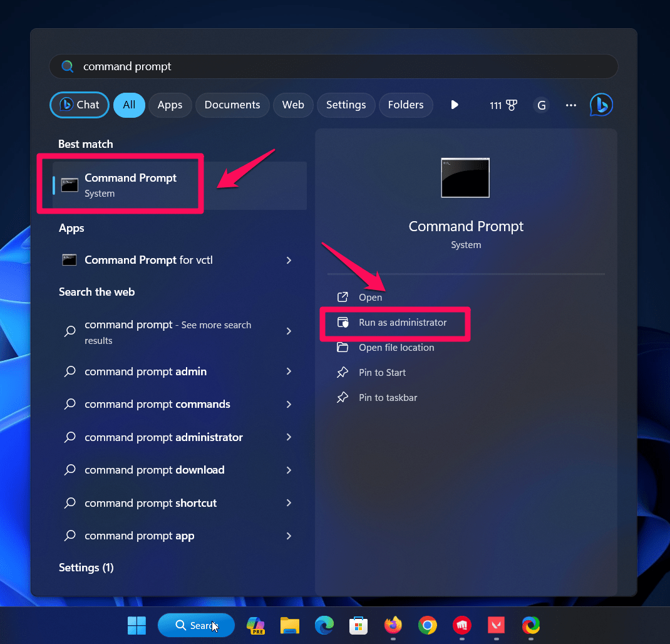This screenshot has height=644, width=670.
Task: Choose "Open file location" for Command Prompt
Action: [x=397, y=347]
